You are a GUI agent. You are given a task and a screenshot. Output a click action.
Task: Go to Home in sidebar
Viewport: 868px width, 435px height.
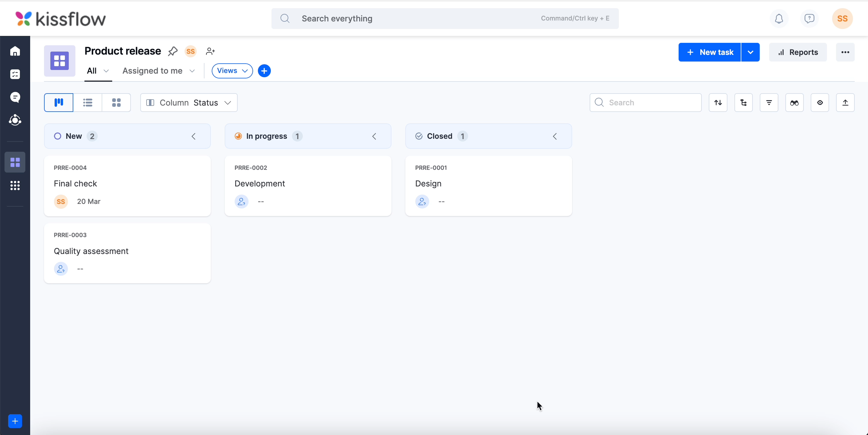(15, 51)
